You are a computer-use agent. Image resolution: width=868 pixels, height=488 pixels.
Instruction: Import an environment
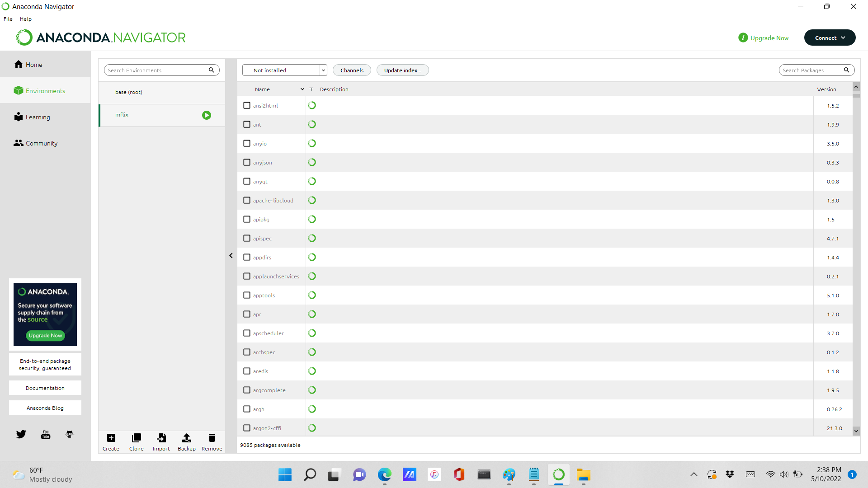point(161,441)
